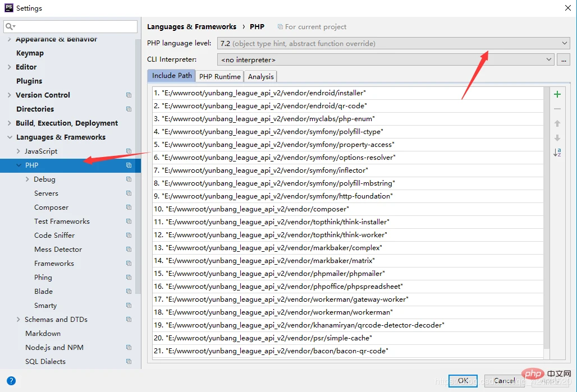The height and width of the screenshot is (392, 577).
Task: Expand the Debug tree node
Action: (x=28, y=179)
